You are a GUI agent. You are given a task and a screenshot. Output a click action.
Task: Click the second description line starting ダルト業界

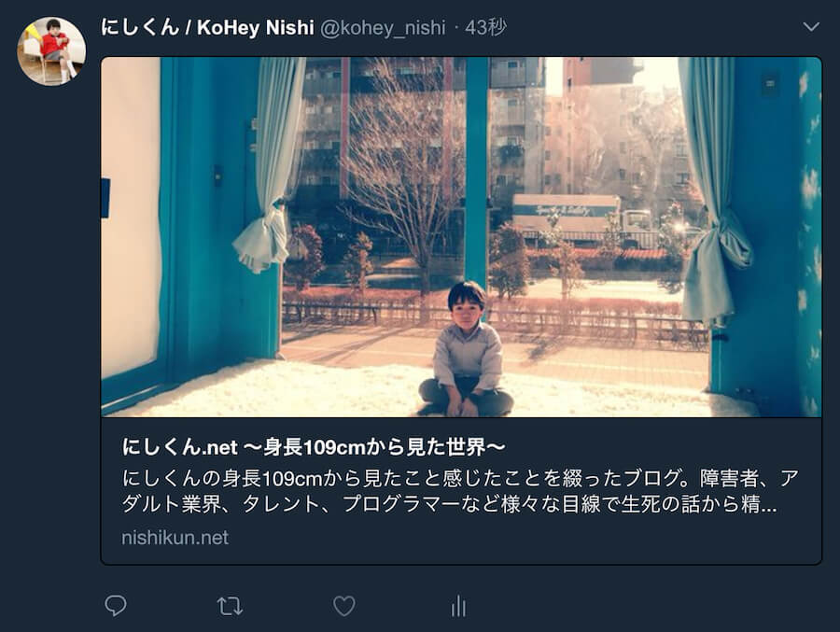[x=450, y=504]
